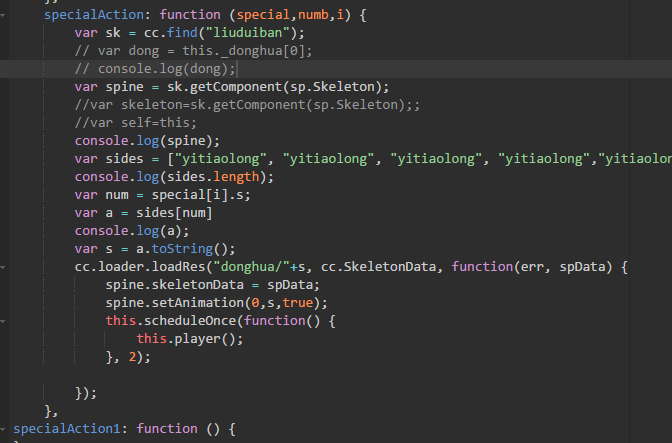The height and width of the screenshot is (443, 672).
Task: Click the line 'console.log(spine);'
Action: click(x=147, y=141)
